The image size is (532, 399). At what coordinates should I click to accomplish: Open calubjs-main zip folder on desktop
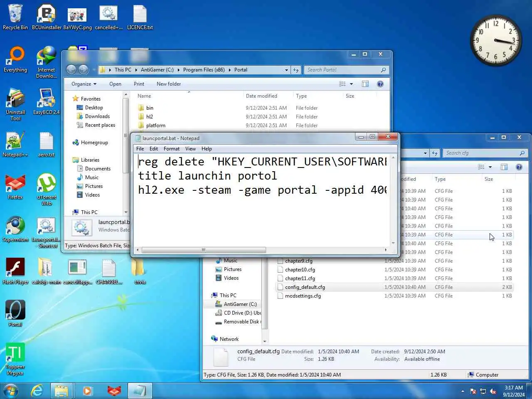pyautogui.click(x=47, y=271)
